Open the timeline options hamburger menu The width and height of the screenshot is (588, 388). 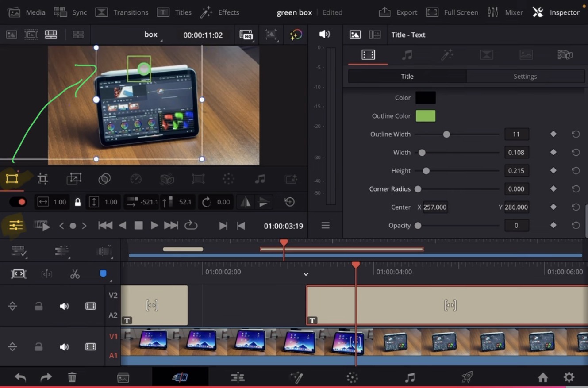[325, 225]
